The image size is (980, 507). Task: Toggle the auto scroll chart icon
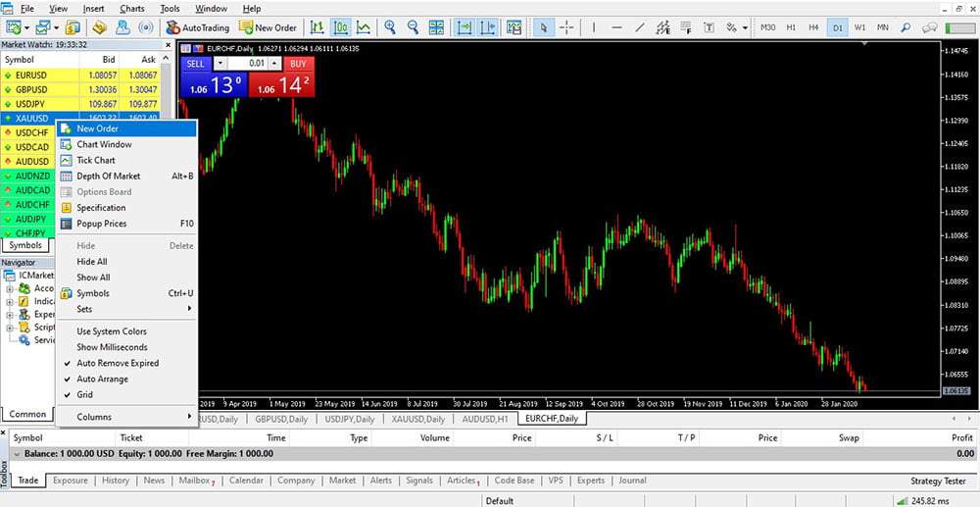click(465, 27)
